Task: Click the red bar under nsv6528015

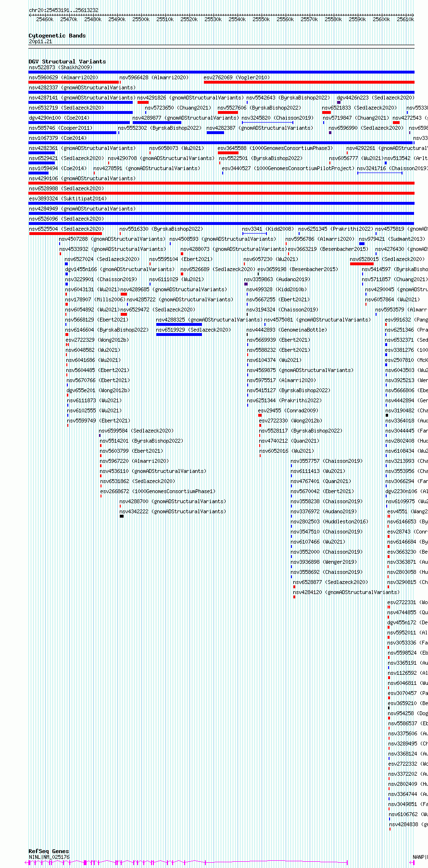Action: pyautogui.click(x=362, y=264)
